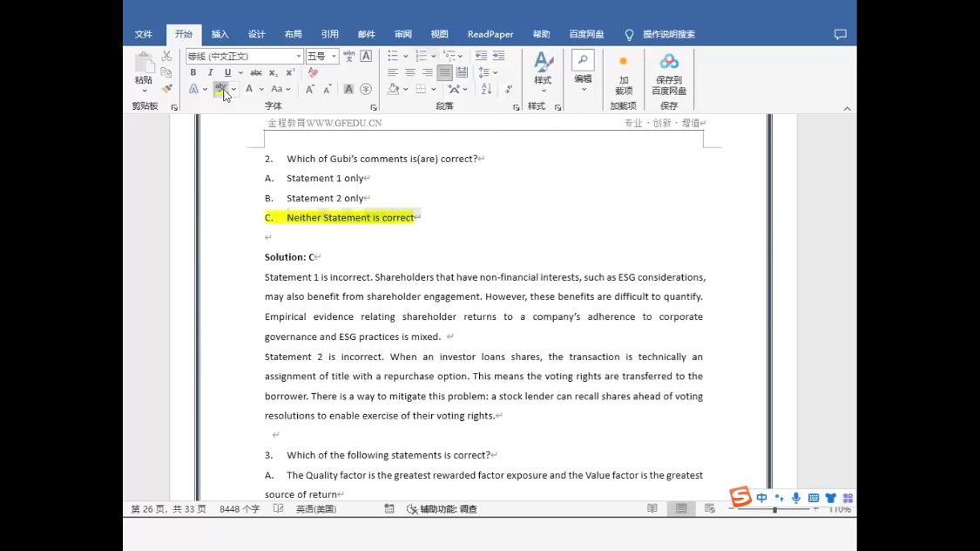
Task: Toggle Italic formatting
Action: click(210, 73)
